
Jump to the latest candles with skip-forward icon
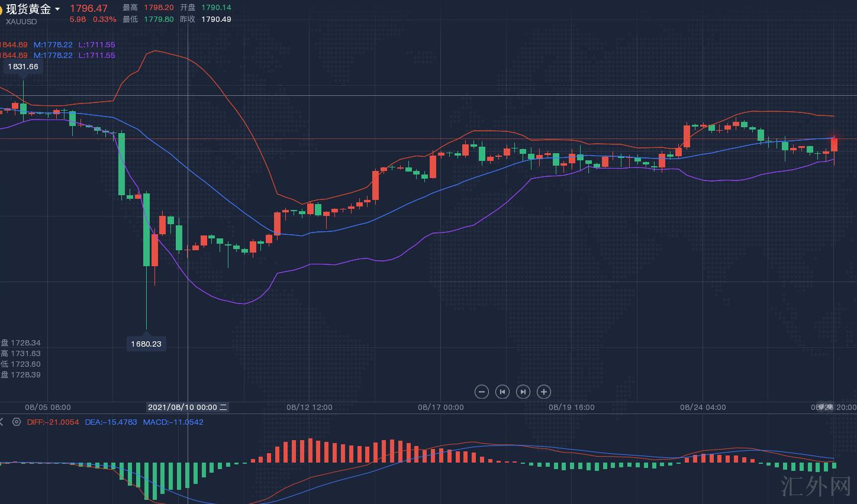[x=523, y=392]
